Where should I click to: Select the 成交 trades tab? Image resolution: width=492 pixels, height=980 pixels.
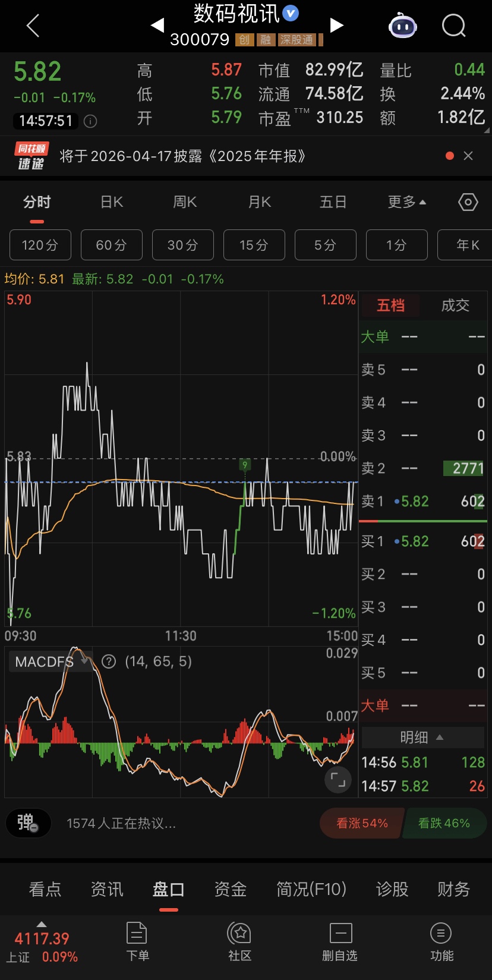(455, 305)
